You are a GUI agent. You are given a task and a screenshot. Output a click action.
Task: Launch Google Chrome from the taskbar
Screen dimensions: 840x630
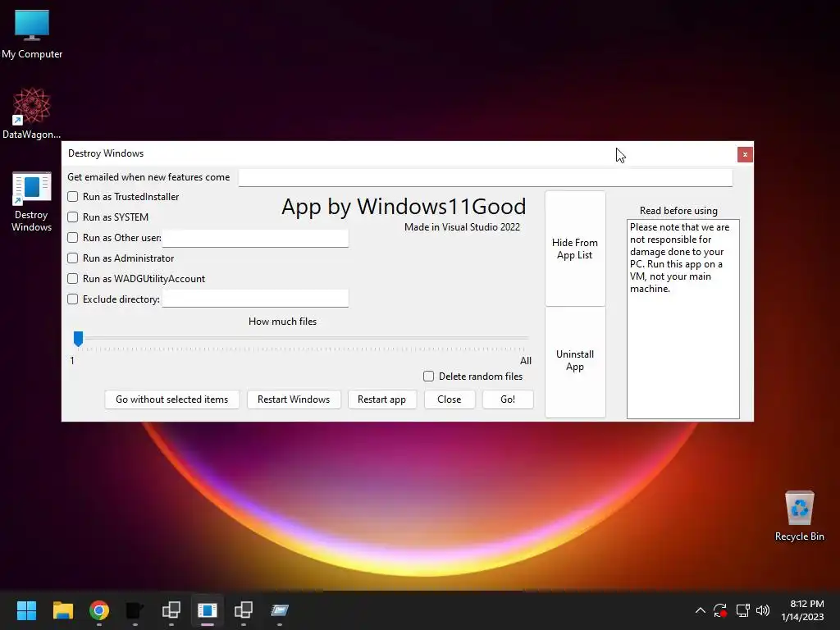coord(99,610)
